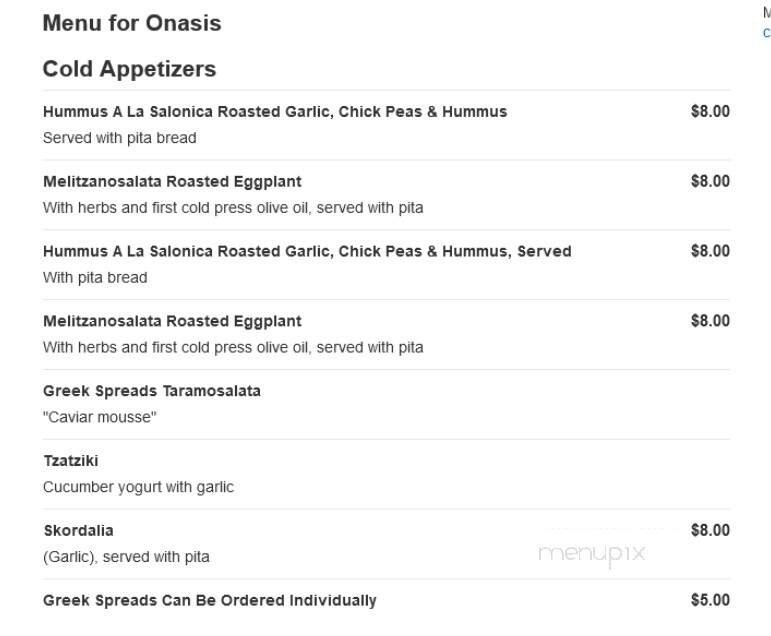Click the topmost $8.00 price

pyautogui.click(x=710, y=112)
